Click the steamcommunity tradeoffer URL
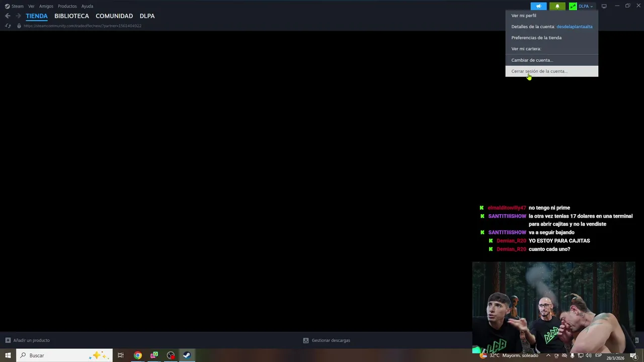 point(83,26)
